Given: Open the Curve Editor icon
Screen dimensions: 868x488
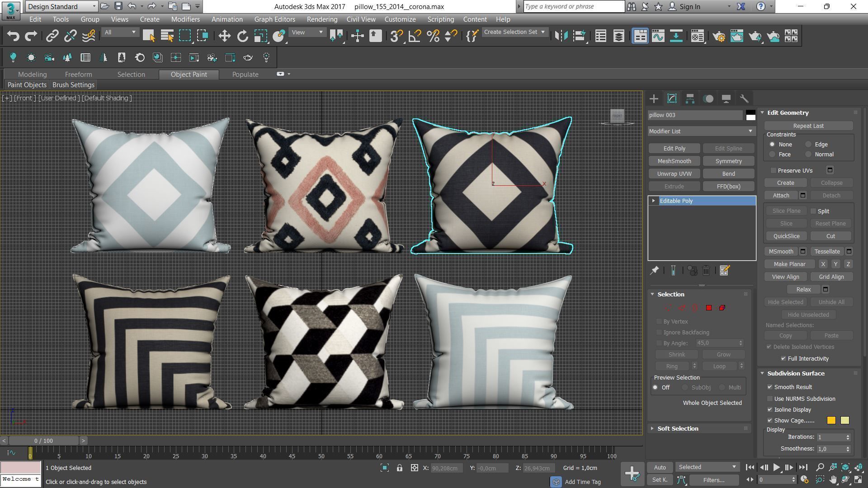Looking at the screenshot, I should (658, 36).
